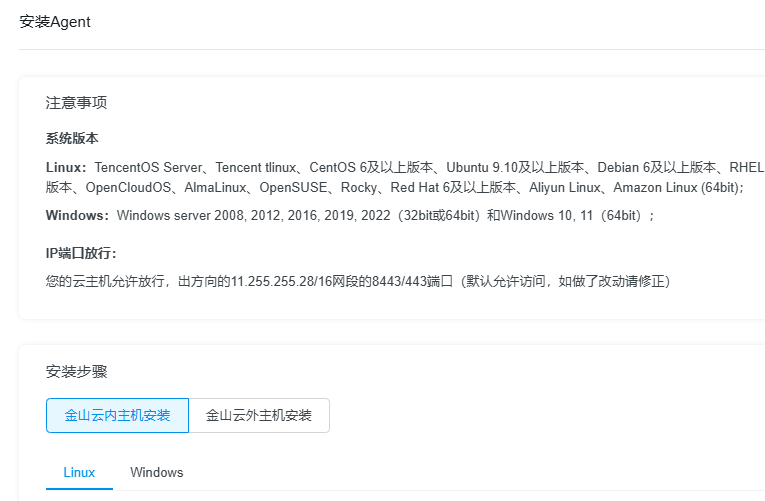Screen dimensions: 765x501
Task: Select 金山云外主机安装 option
Action: click(259, 415)
